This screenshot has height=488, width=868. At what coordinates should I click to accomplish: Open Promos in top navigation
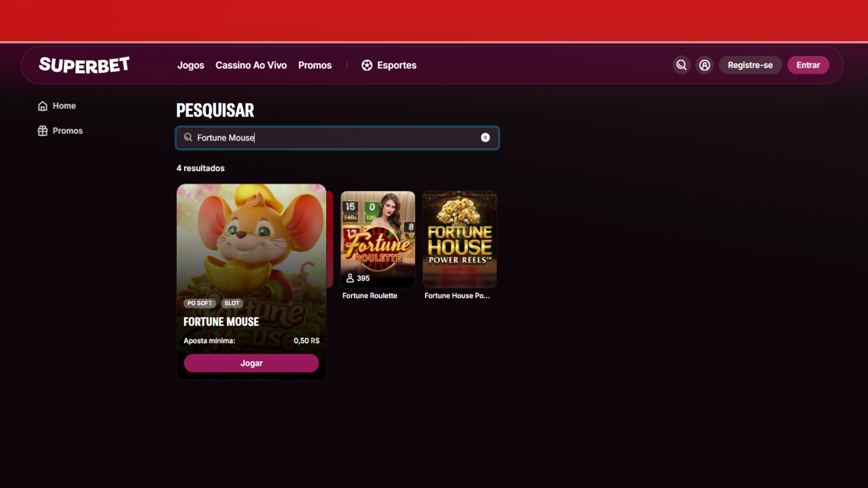315,65
